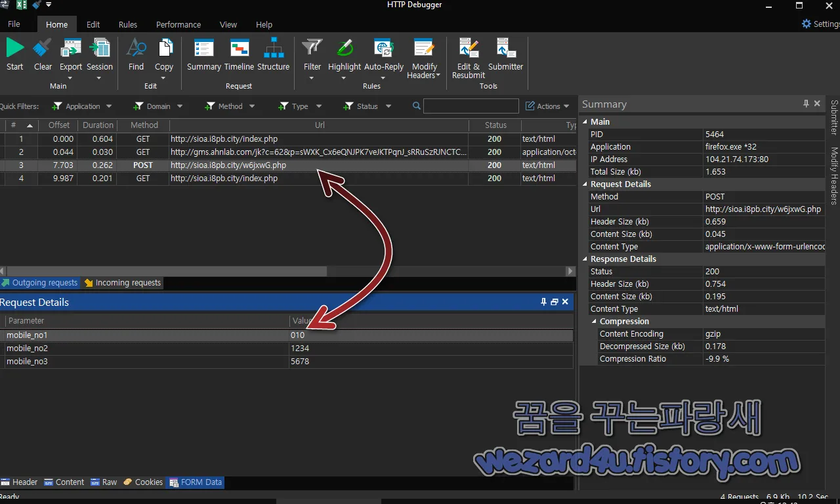Open the Modify Headers tool
This screenshot has width=840, height=504.
(425, 58)
